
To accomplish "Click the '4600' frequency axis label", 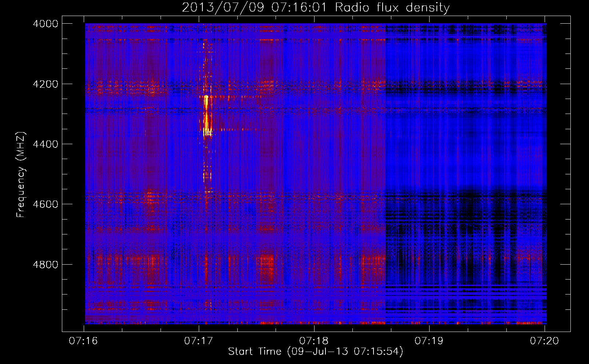I will (x=46, y=204).
